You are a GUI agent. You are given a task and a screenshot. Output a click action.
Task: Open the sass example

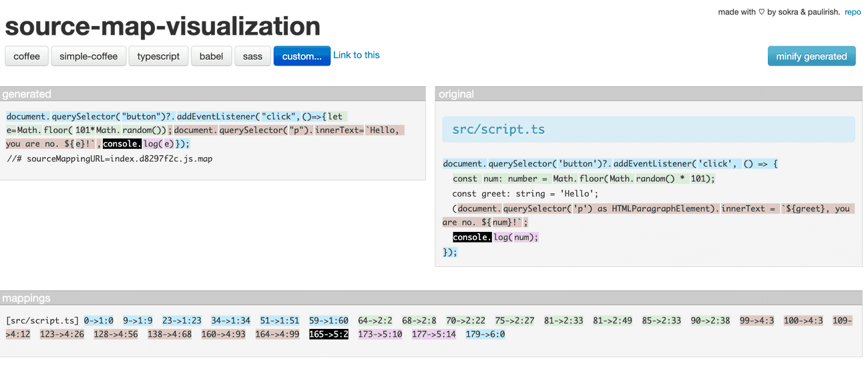pos(252,56)
